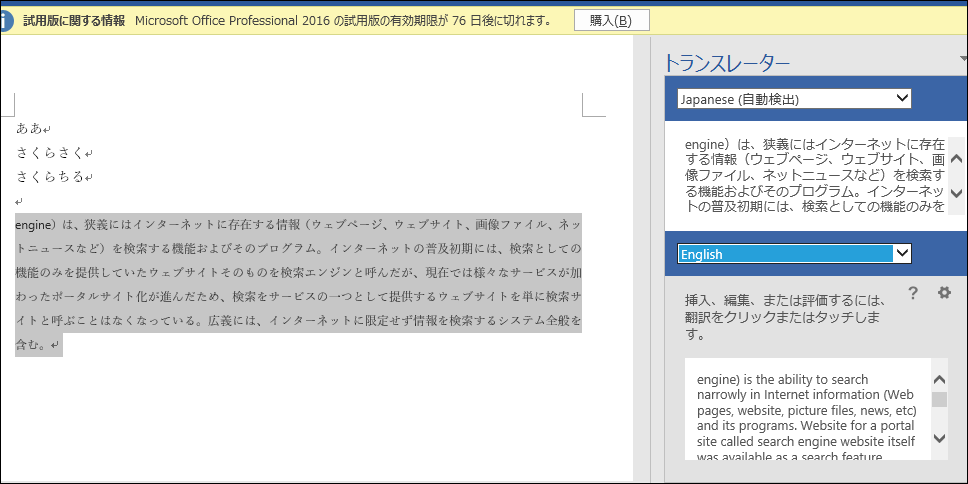Click the 購入(B) purchase button
Screen dimensions: 968x484
pos(611,20)
